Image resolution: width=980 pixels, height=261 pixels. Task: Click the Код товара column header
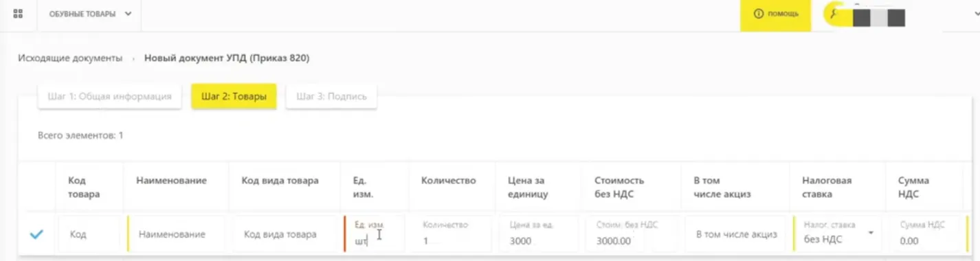click(x=84, y=187)
